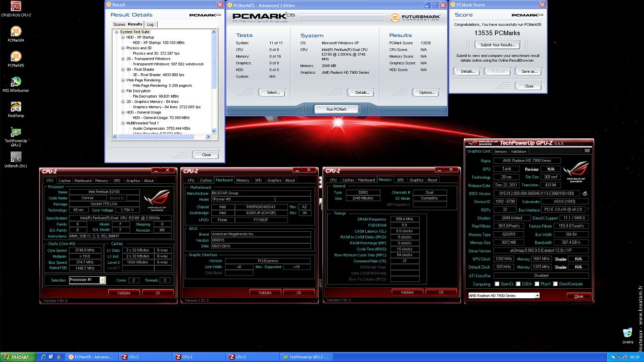Open the UcBench 2011 desktop icon
The image size is (644, 362).
coord(16,159)
